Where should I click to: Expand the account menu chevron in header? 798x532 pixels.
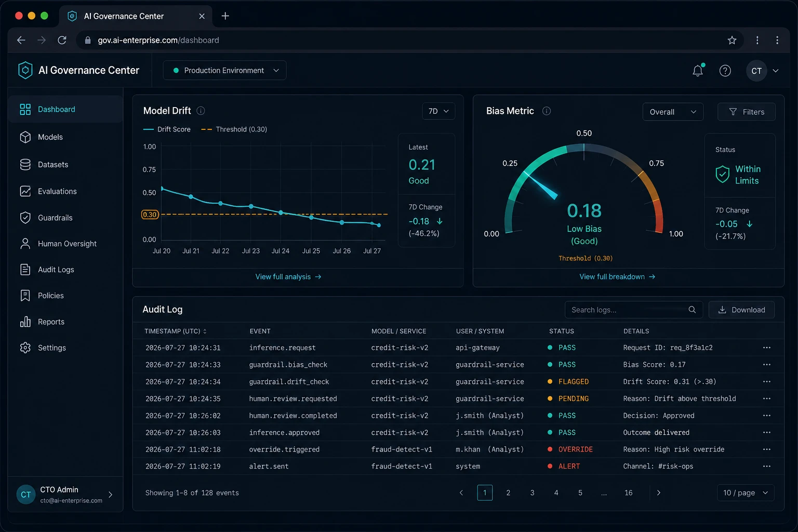point(776,71)
